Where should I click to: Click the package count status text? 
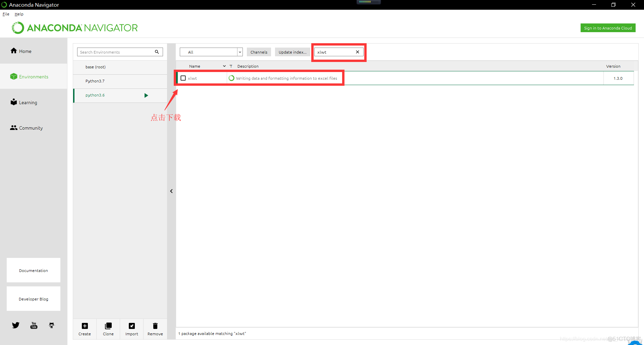pos(212,334)
